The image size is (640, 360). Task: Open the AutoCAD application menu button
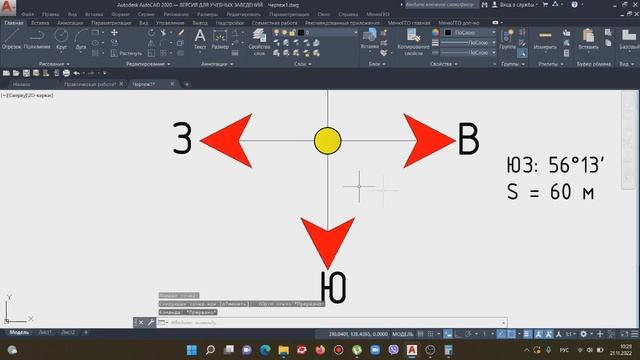pos(7,7)
